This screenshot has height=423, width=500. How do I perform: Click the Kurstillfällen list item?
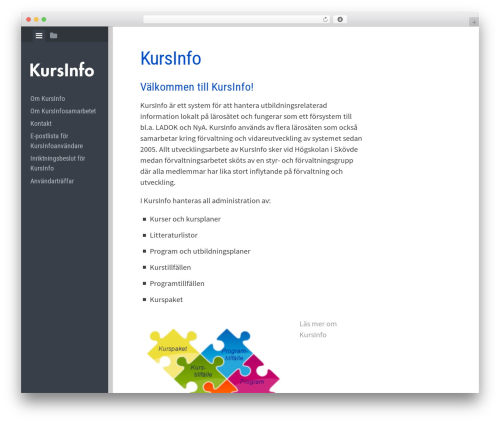coord(170,267)
